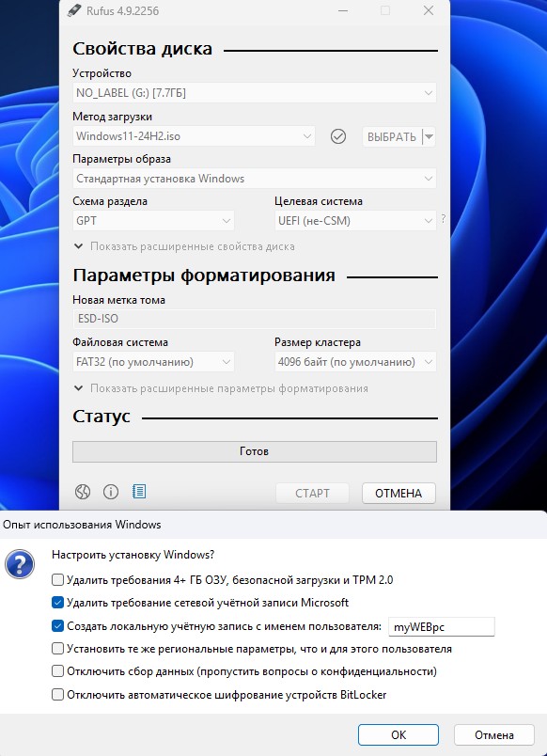Enable removing 4+ GB RAM and TPM 2.0 requirements

(x=57, y=579)
